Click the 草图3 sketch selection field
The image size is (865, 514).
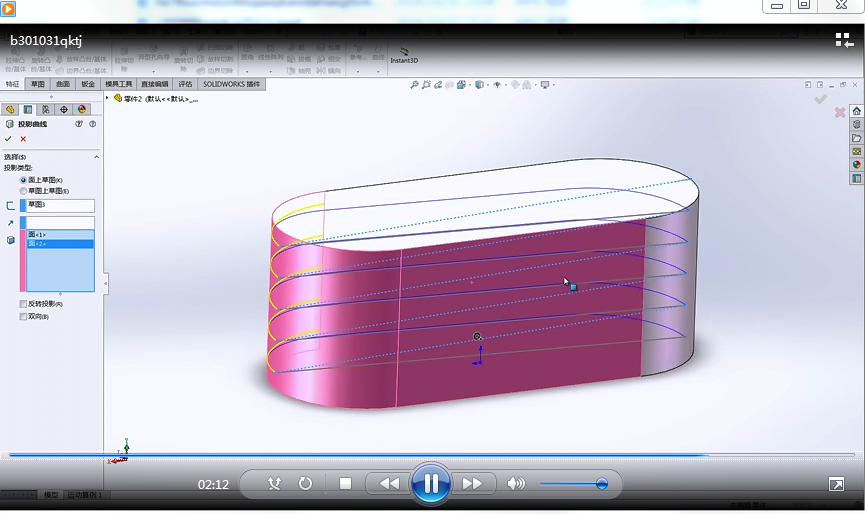[59, 205]
